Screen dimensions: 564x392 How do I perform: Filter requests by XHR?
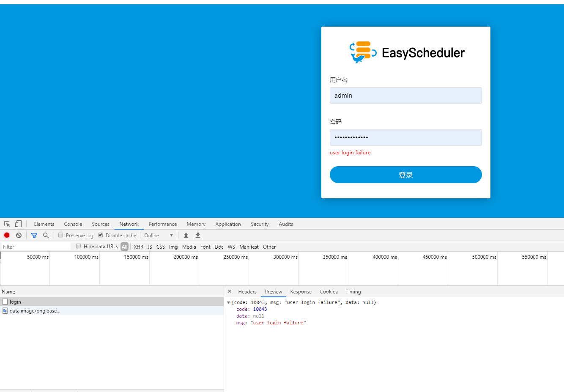coord(139,247)
